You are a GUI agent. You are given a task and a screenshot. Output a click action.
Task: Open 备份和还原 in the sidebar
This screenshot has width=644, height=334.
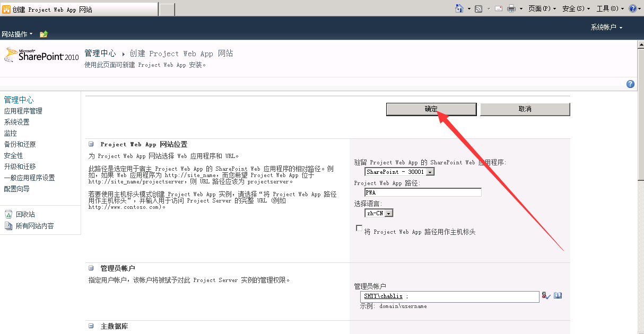pyautogui.click(x=20, y=144)
